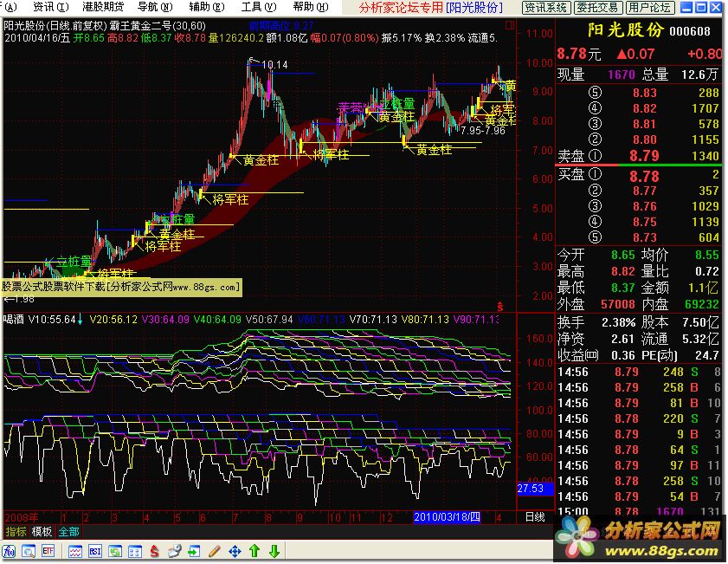Click the 7.95-7.96 price label on chart

point(482,131)
